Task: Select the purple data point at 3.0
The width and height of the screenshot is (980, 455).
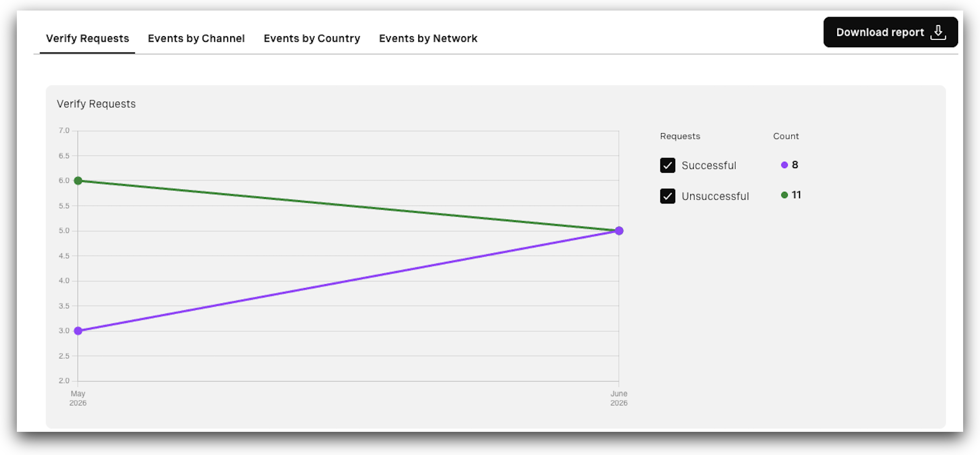Action: pos(78,331)
